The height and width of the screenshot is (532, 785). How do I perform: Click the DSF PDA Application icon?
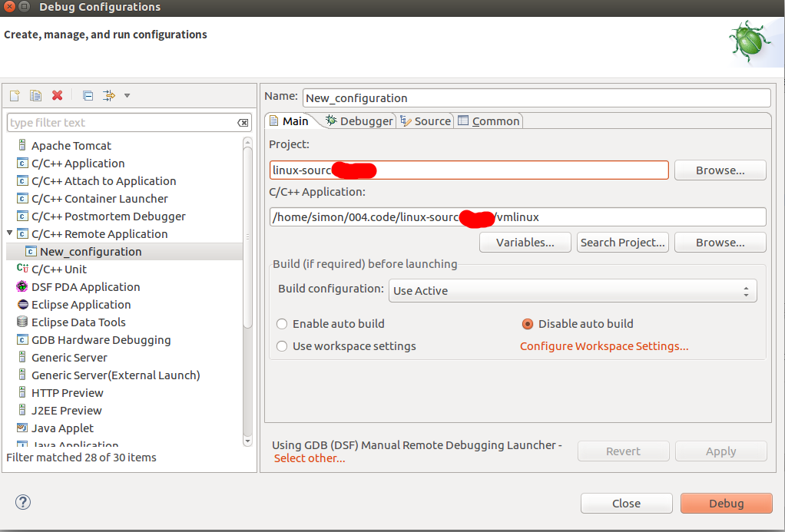(22, 287)
